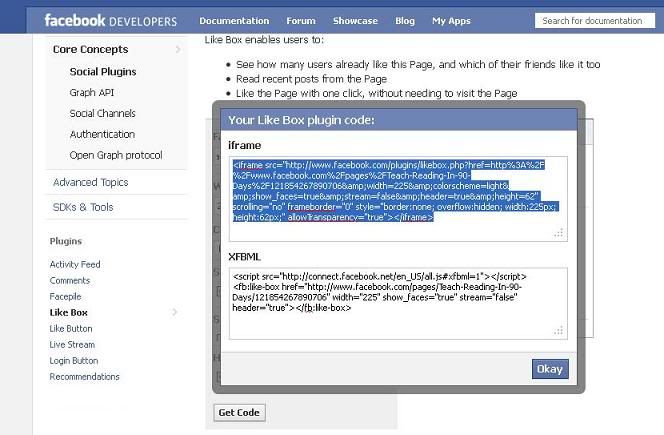Open the Forum page
The width and height of the screenshot is (664, 435).
tap(301, 21)
